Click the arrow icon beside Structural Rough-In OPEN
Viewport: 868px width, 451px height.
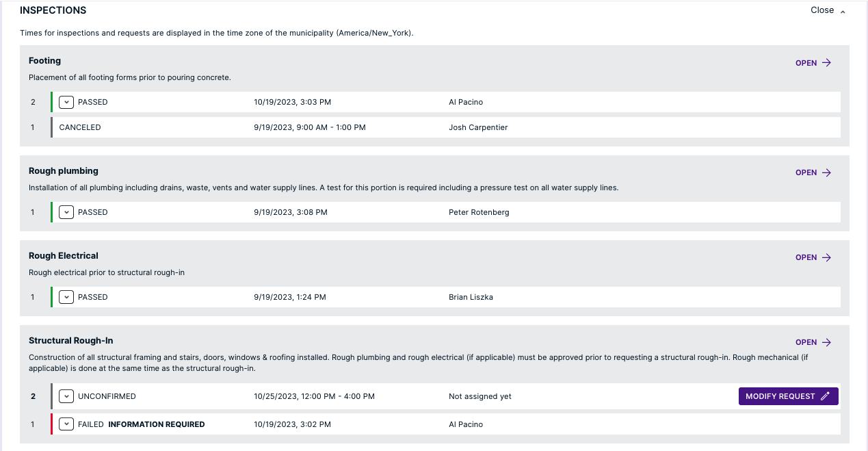[828, 342]
